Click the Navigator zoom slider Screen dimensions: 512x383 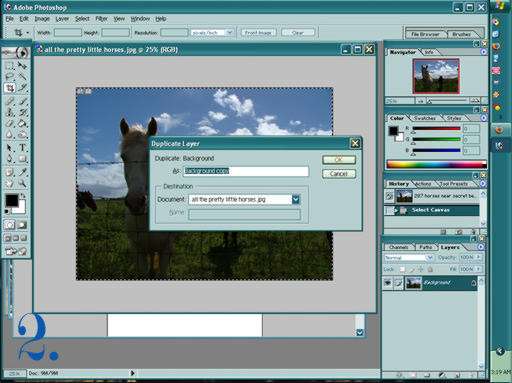click(447, 101)
